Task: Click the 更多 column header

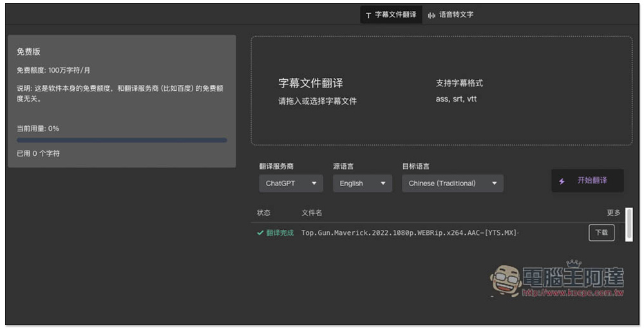Action: click(x=613, y=213)
